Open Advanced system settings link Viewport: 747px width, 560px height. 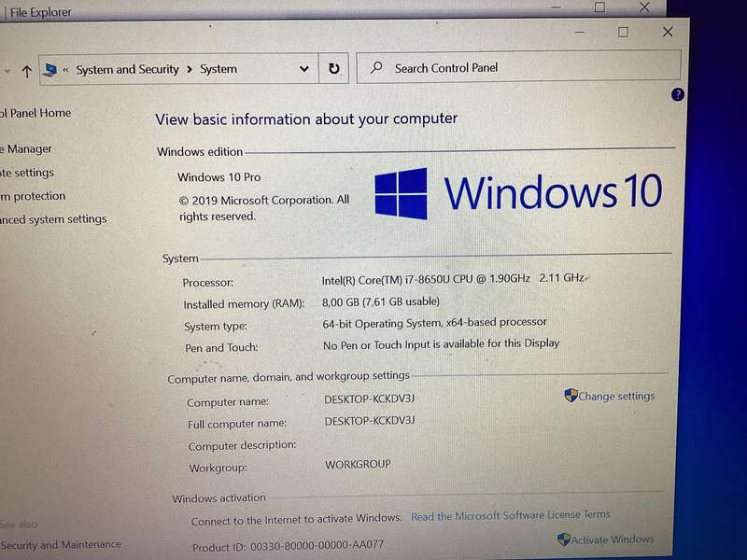[x=53, y=219]
